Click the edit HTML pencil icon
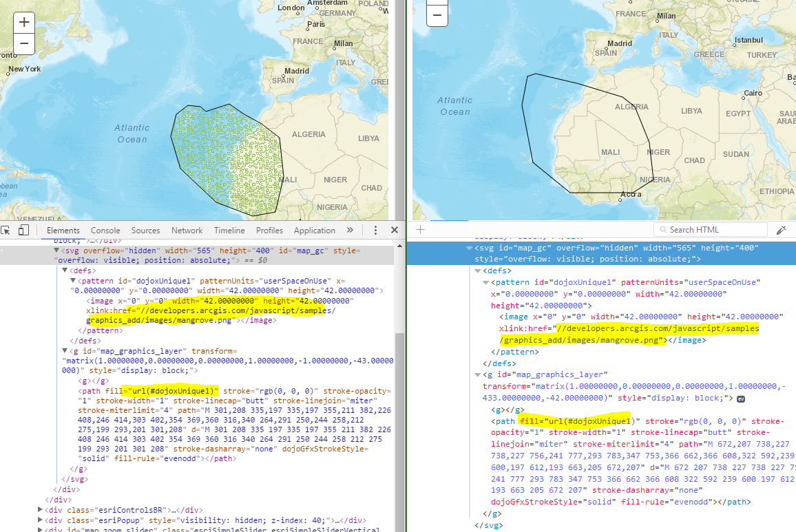 click(782, 230)
